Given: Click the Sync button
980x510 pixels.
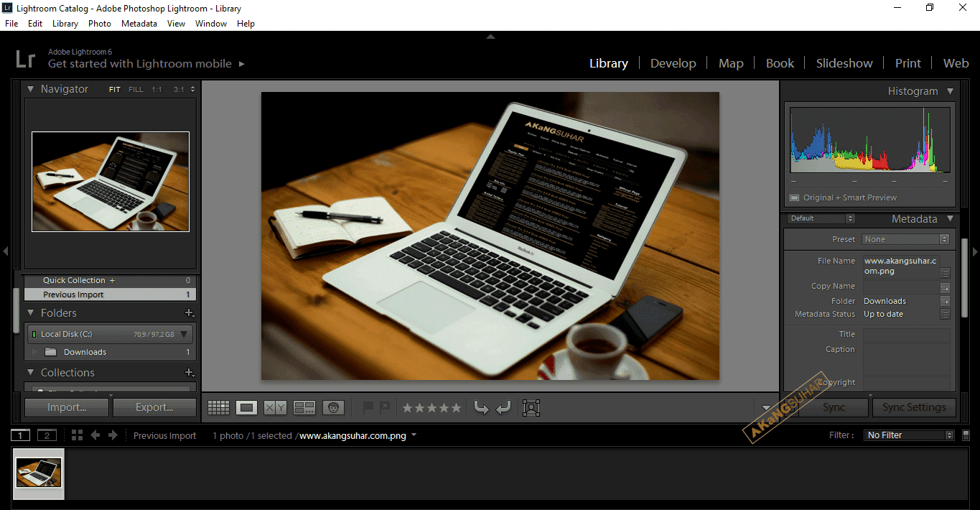Looking at the screenshot, I should click(834, 407).
